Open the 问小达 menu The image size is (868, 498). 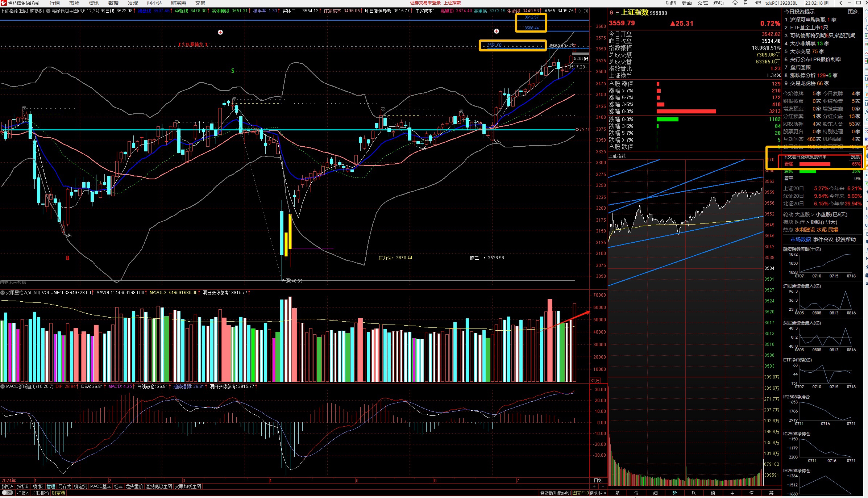tap(155, 3)
